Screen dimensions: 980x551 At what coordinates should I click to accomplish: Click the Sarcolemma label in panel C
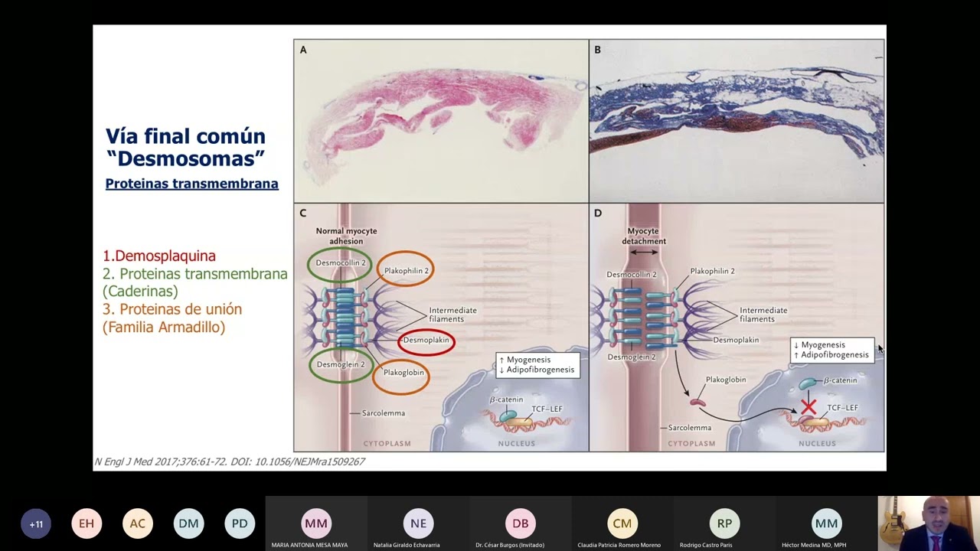pyautogui.click(x=384, y=413)
